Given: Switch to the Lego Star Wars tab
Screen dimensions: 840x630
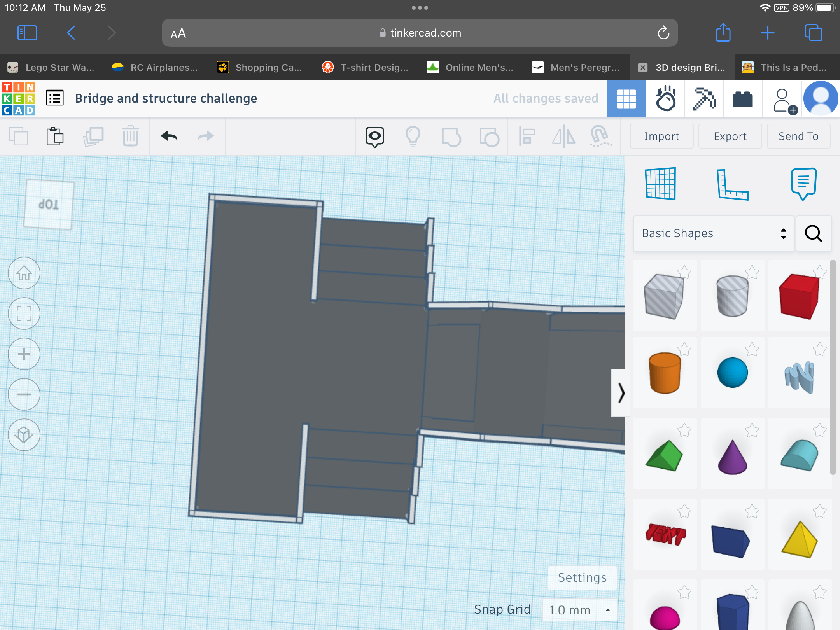Looking at the screenshot, I should click(x=52, y=67).
